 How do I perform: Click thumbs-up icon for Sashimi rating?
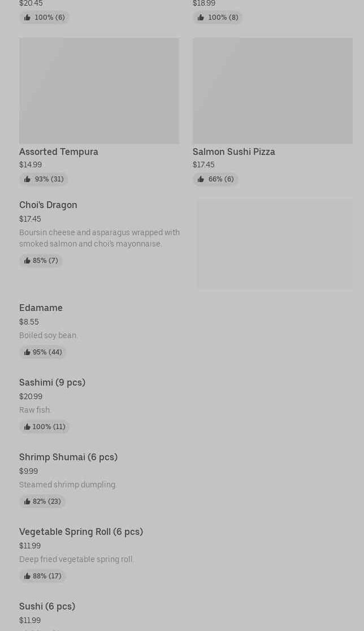[27, 427]
